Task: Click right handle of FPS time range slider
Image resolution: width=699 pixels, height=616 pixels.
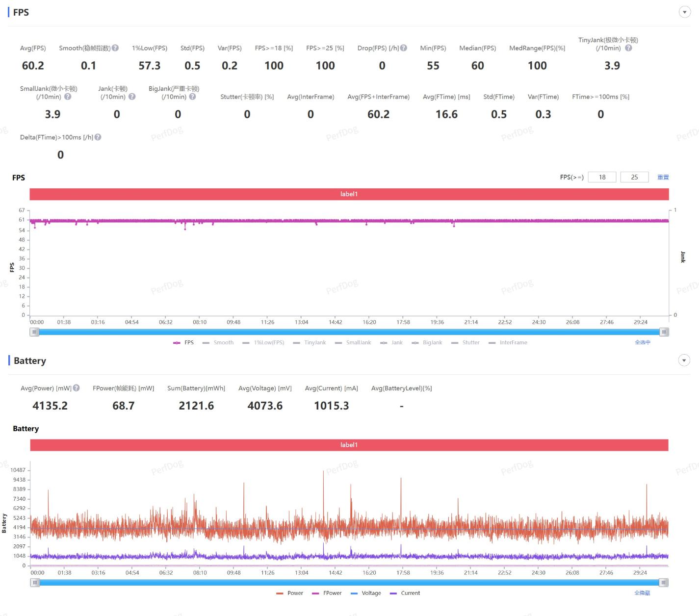Action: (x=664, y=332)
